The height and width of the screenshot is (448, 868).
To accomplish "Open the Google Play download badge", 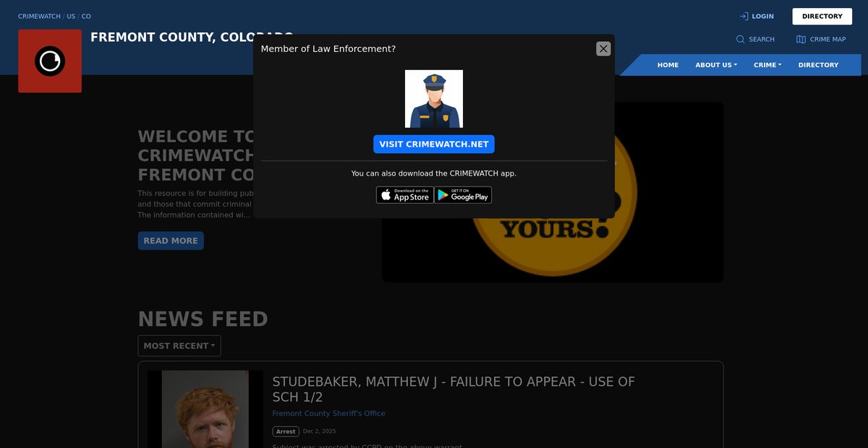I will click(463, 195).
